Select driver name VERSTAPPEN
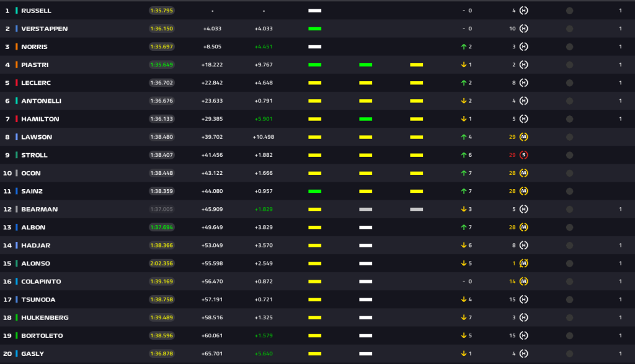 click(x=45, y=29)
